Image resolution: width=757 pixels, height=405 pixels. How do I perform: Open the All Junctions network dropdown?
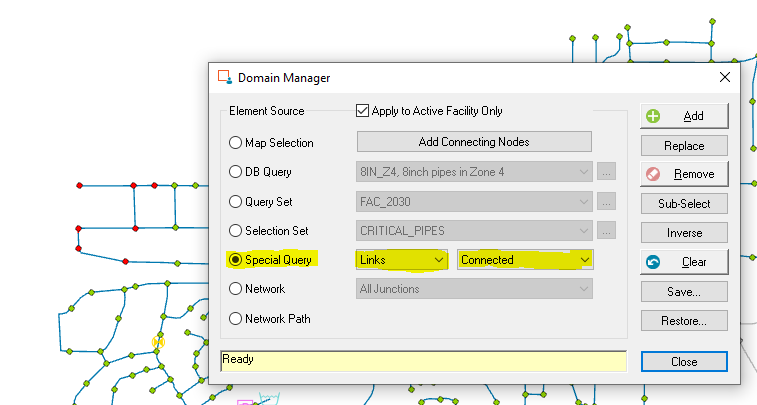tap(474, 289)
